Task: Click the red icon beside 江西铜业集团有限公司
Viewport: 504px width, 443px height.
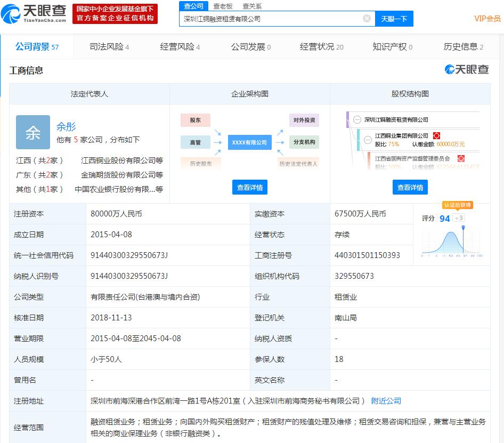Action: [x=436, y=136]
